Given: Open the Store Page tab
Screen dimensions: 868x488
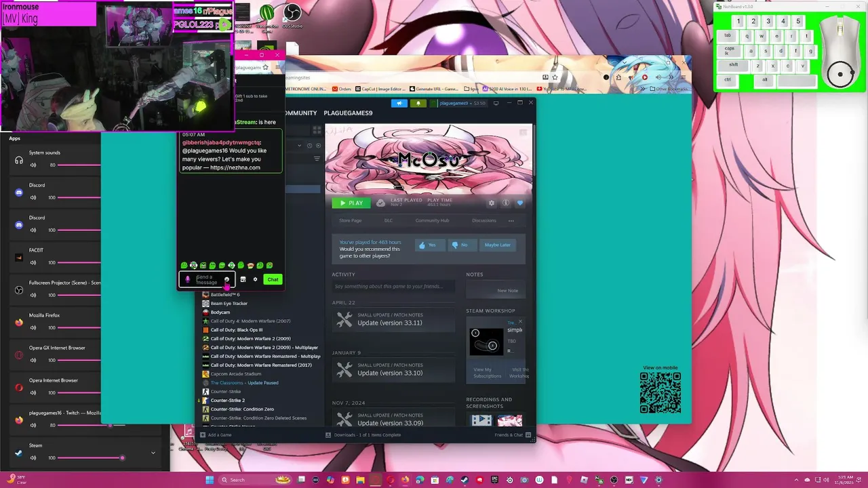Looking at the screenshot, I should [x=351, y=220].
